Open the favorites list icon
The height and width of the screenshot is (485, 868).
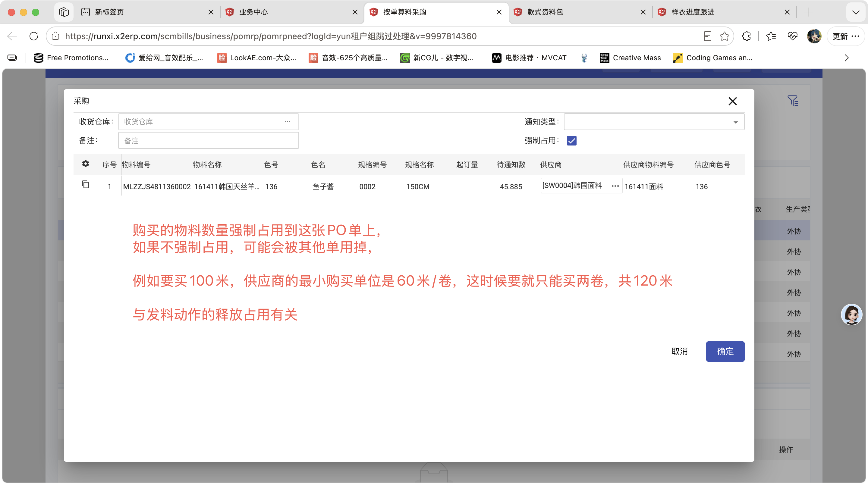click(x=771, y=36)
